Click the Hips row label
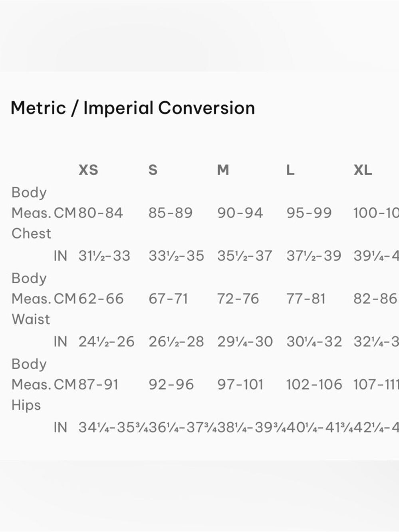399x532 pixels. tap(26, 405)
